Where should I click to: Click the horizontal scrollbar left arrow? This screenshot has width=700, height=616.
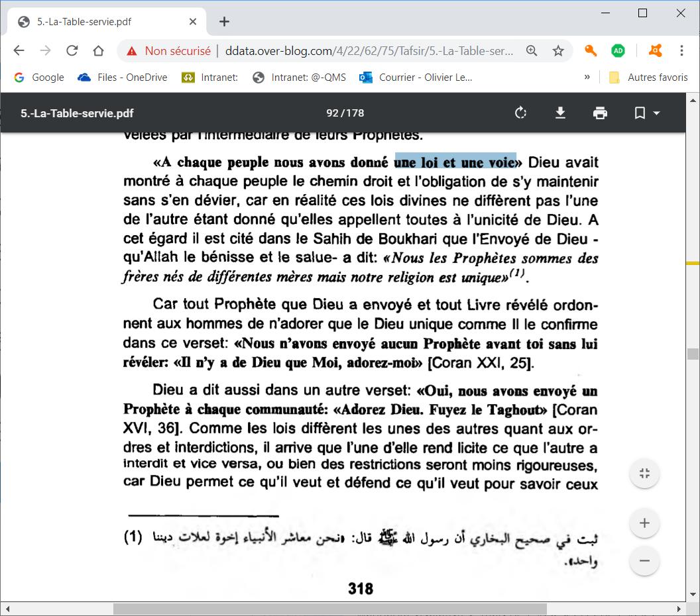coord(7,609)
